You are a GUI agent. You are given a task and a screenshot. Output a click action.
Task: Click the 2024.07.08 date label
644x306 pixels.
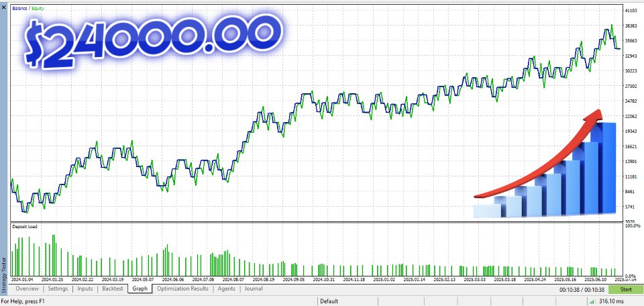tap(203, 279)
